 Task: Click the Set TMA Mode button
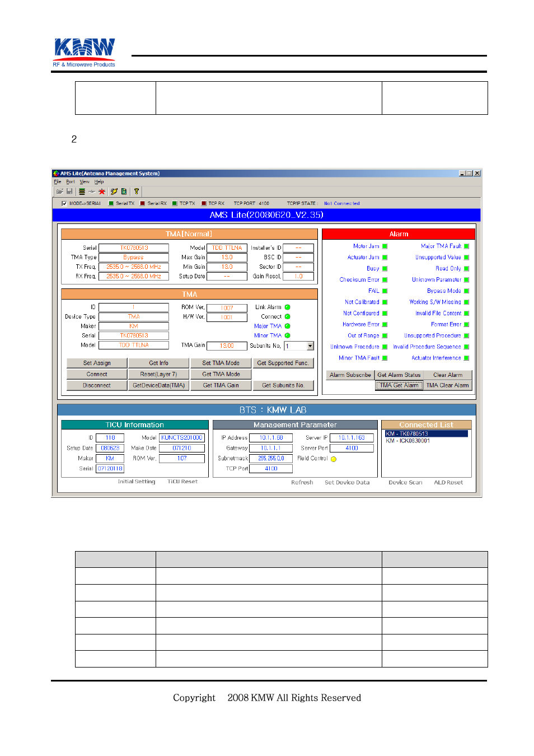pyautogui.click(x=221, y=363)
